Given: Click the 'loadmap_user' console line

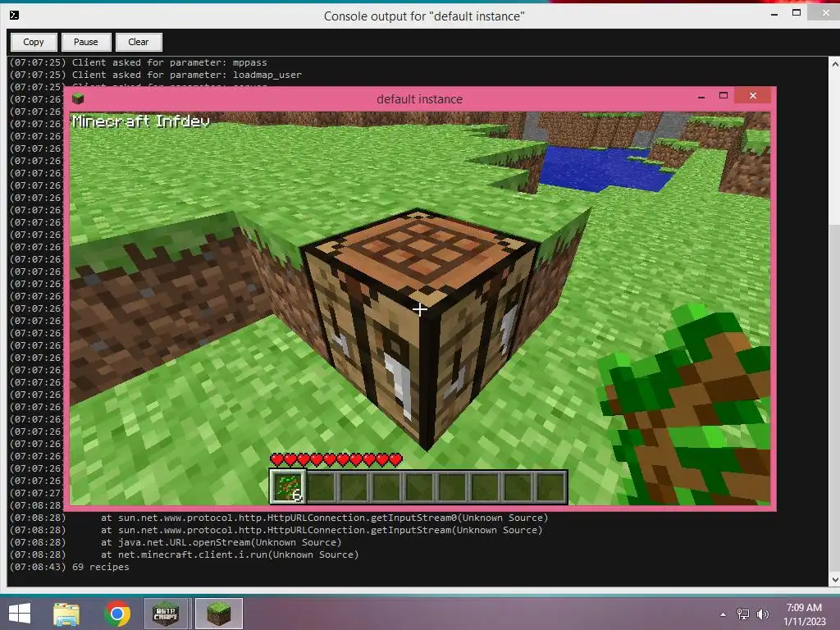Looking at the screenshot, I should [156, 75].
